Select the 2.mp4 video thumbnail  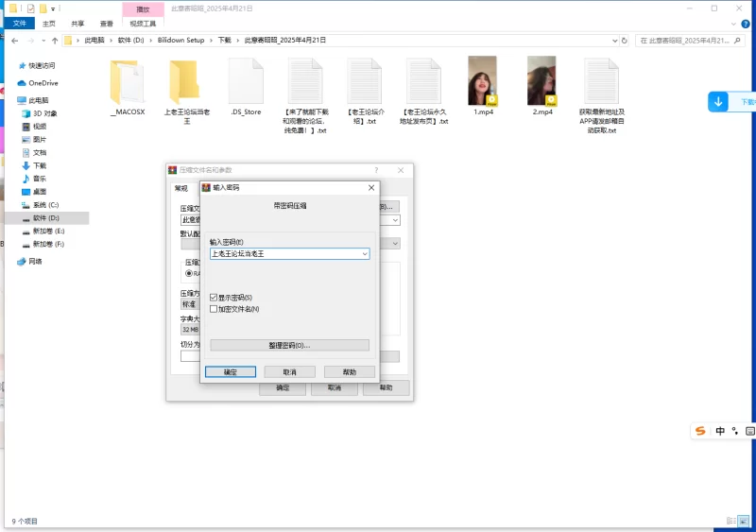tap(541, 81)
